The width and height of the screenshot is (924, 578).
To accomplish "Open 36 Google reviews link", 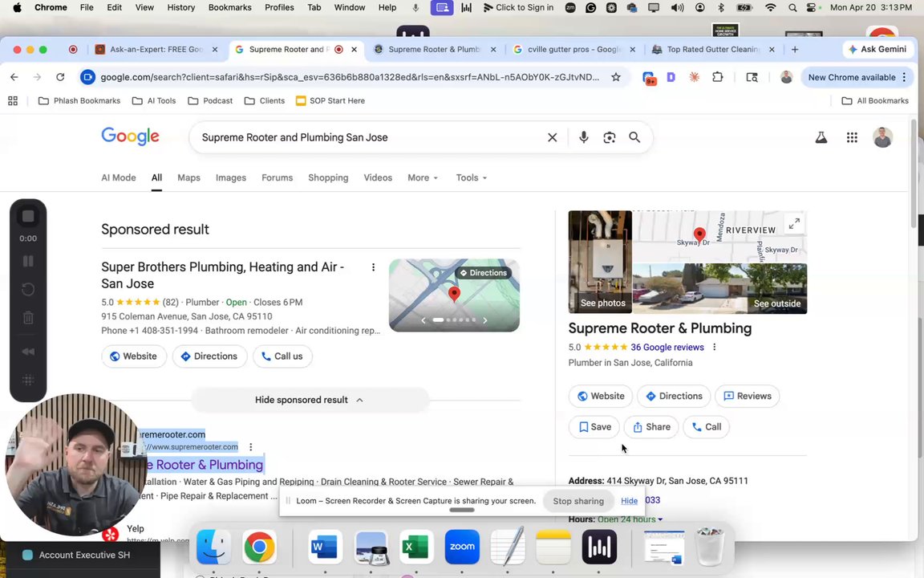I will (667, 348).
